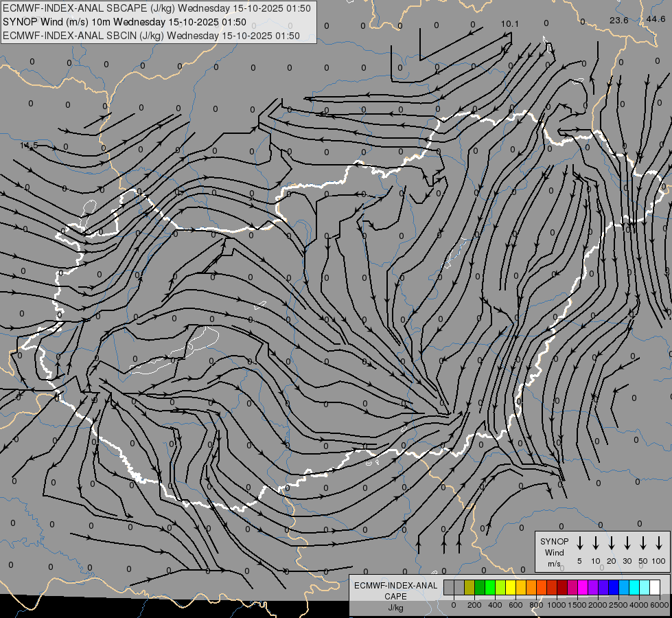
Task: Pick the light cyan CAPE legend swatch
Action: click(x=645, y=588)
